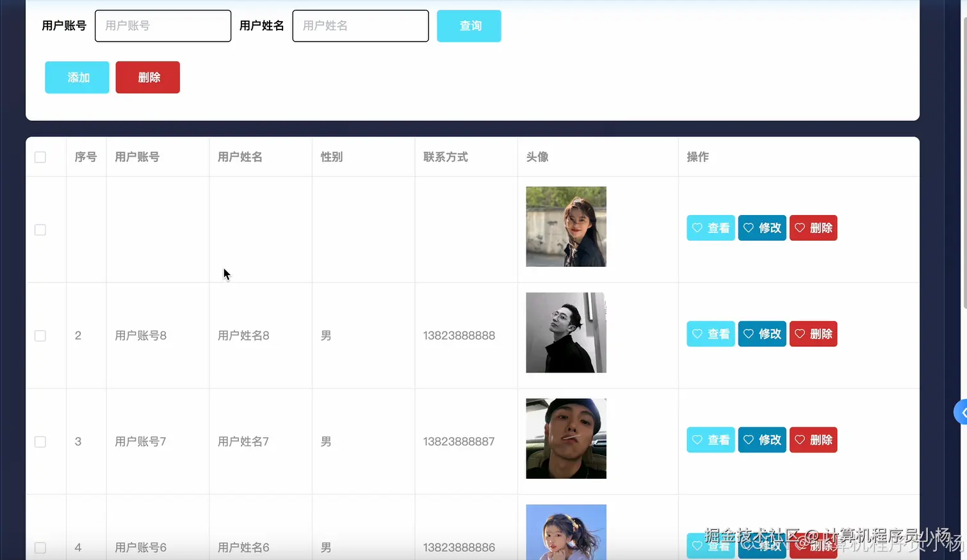Check the checkbox for row 用户账号8
Viewport: 967px width, 560px height.
tap(40, 336)
